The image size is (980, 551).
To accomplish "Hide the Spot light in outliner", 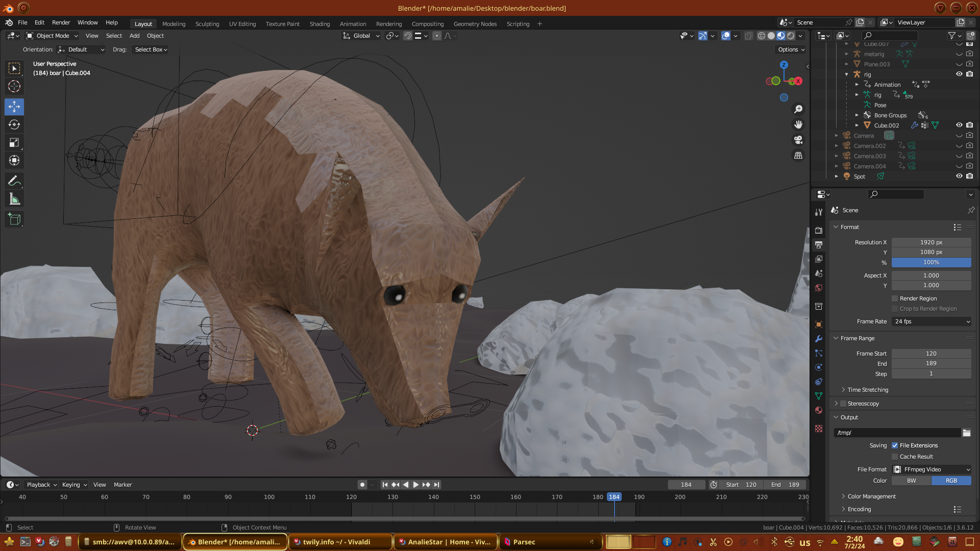I will (959, 176).
